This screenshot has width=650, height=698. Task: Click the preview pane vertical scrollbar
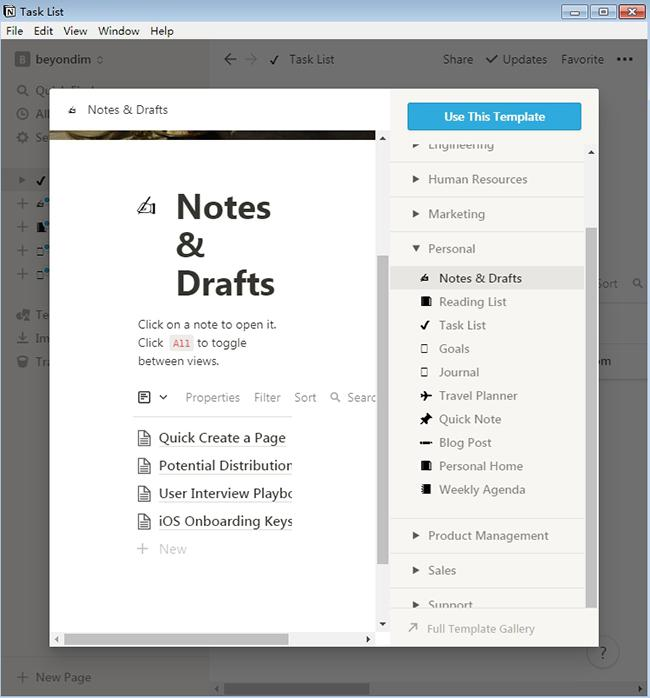(382, 410)
